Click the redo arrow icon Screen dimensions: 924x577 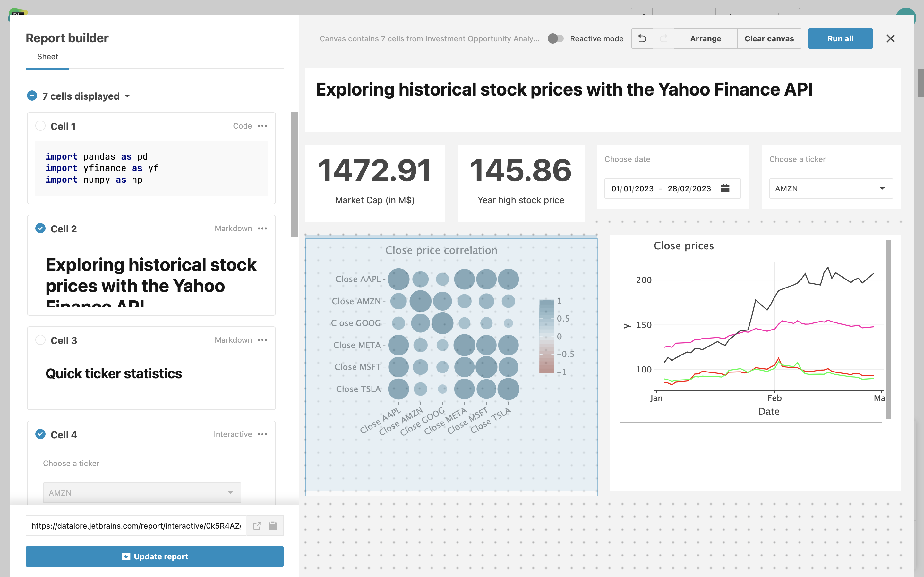(x=663, y=38)
